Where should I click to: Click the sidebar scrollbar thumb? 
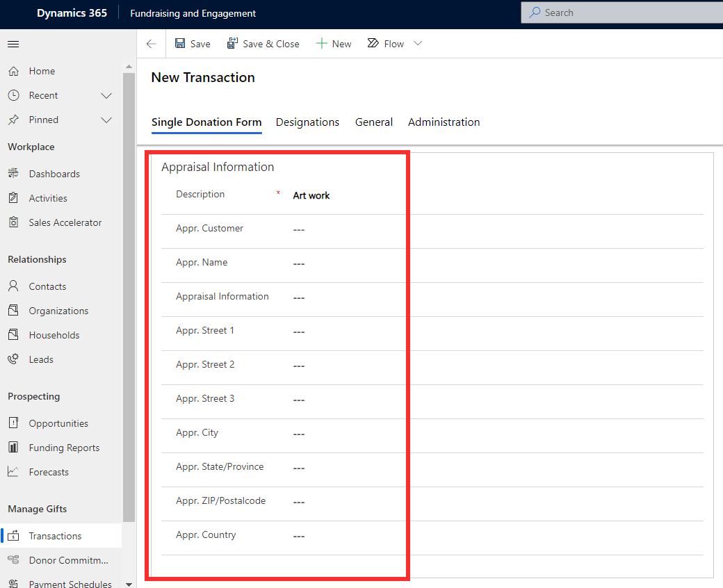point(129,297)
